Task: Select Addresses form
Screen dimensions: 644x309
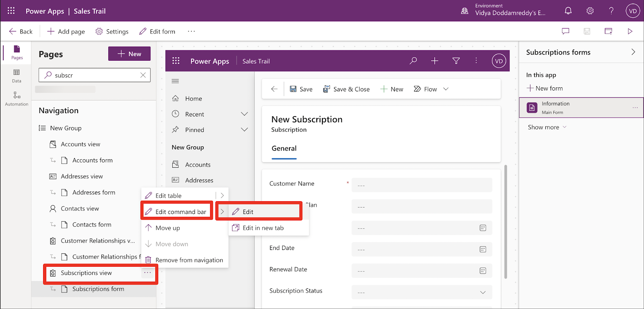Action: [94, 192]
